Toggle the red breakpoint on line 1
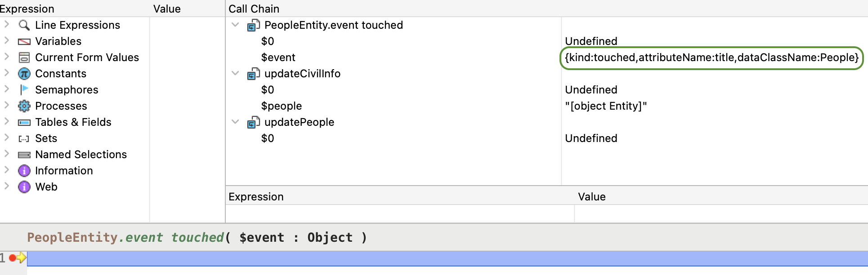Image resolution: width=868 pixels, height=275 pixels. click(x=12, y=258)
